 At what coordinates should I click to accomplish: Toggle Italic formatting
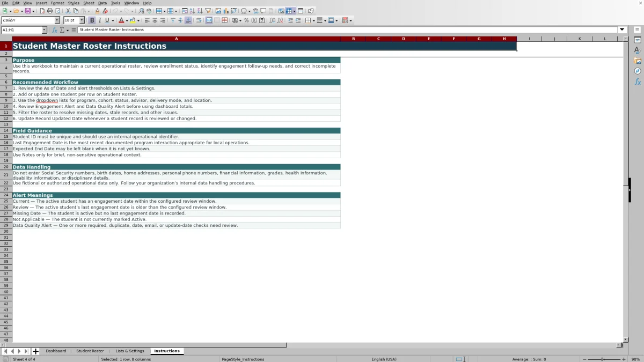pos(100,20)
